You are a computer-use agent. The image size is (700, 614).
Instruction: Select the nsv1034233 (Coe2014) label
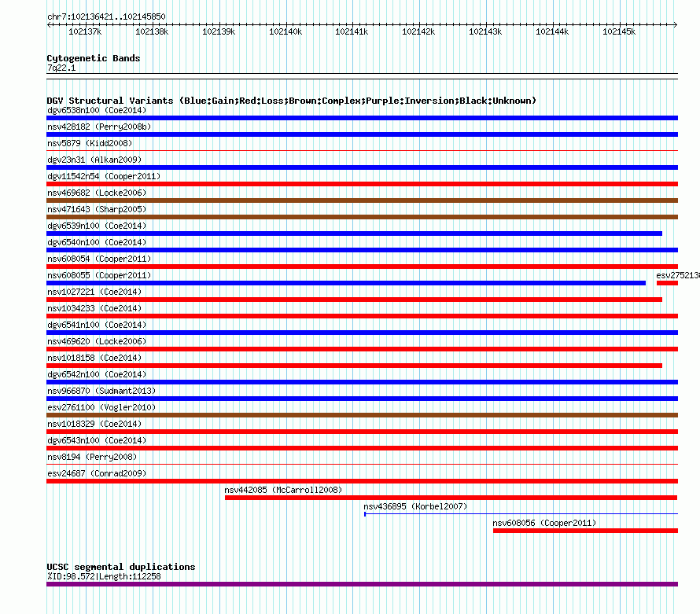[x=94, y=308]
